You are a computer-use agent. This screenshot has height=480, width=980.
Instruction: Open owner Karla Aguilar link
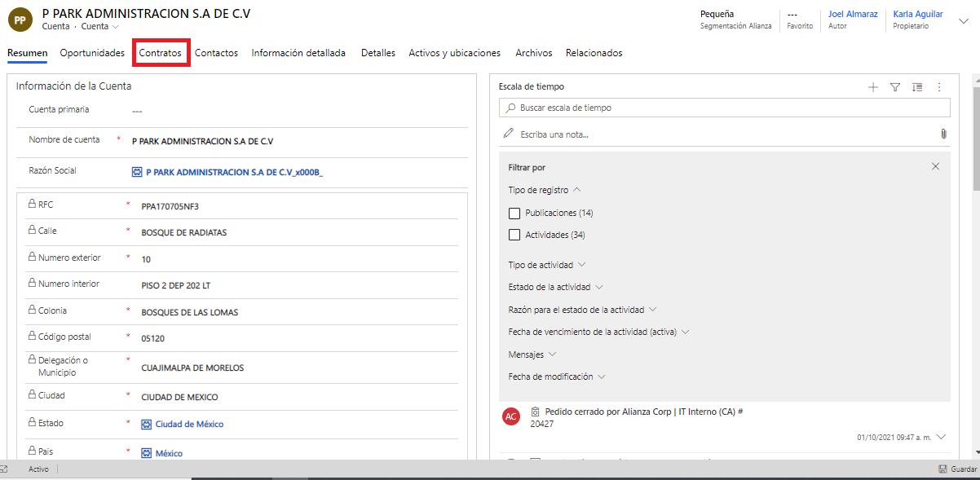click(x=917, y=14)
